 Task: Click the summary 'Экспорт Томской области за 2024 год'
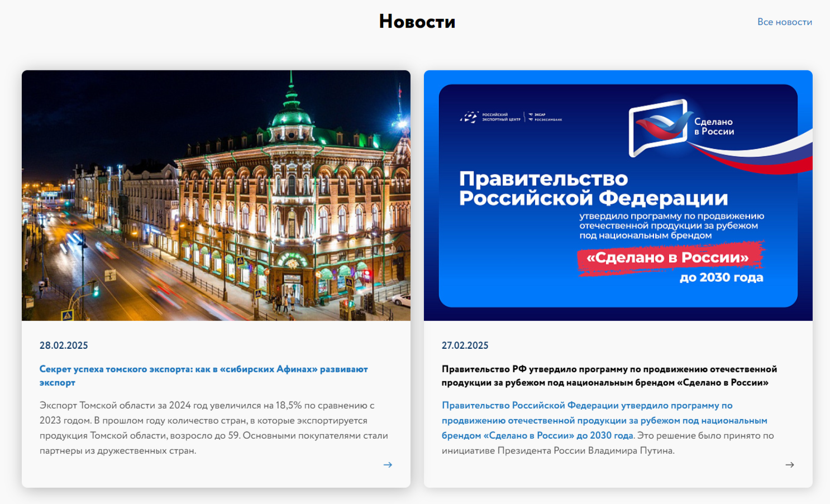(214, 428)
